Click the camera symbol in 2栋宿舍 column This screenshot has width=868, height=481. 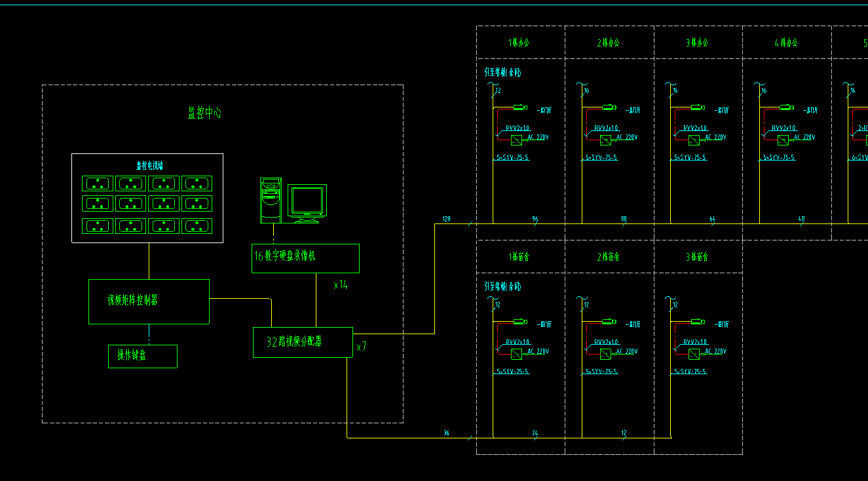click(609, 321)
